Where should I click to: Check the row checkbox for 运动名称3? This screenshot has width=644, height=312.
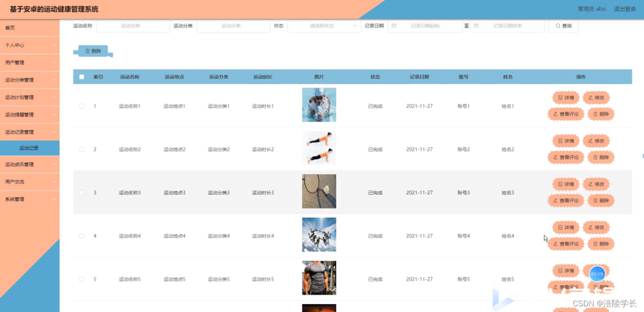pos(82,192)
